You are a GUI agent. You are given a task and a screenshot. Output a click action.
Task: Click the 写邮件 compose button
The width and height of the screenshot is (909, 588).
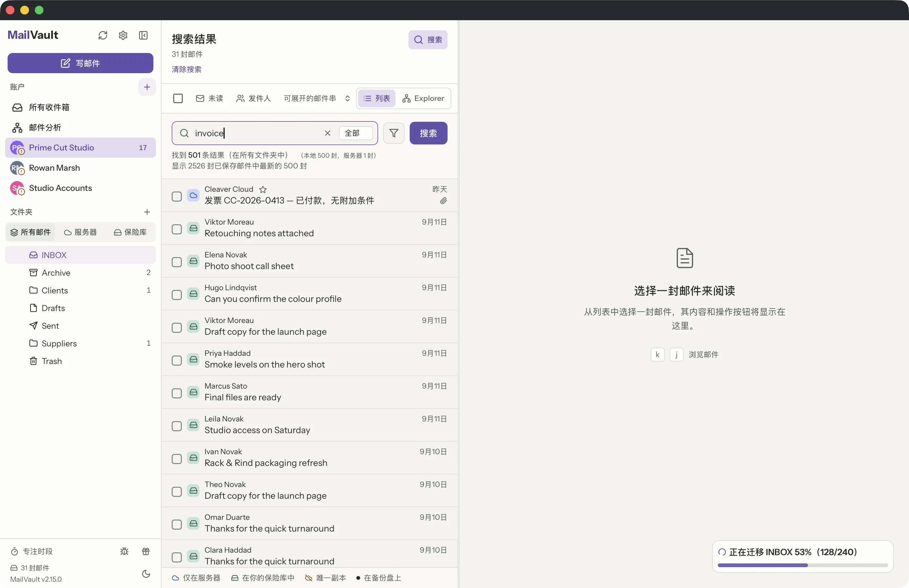(x=80, y=63)
